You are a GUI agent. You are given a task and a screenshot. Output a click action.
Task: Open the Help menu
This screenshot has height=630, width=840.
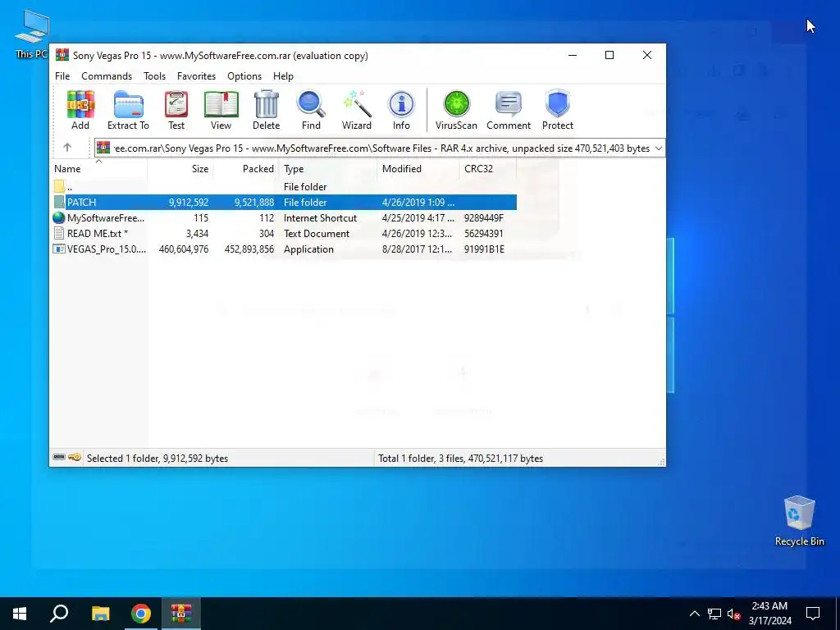point(283,76)
